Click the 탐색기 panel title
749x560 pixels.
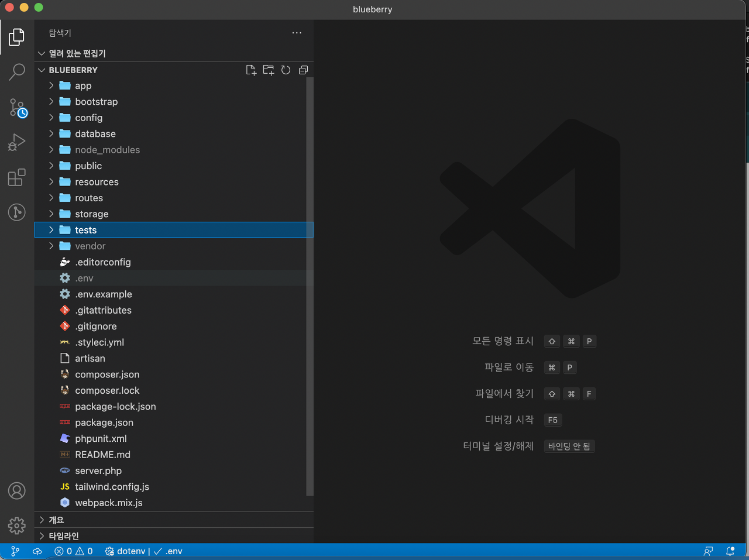(60, 33)
